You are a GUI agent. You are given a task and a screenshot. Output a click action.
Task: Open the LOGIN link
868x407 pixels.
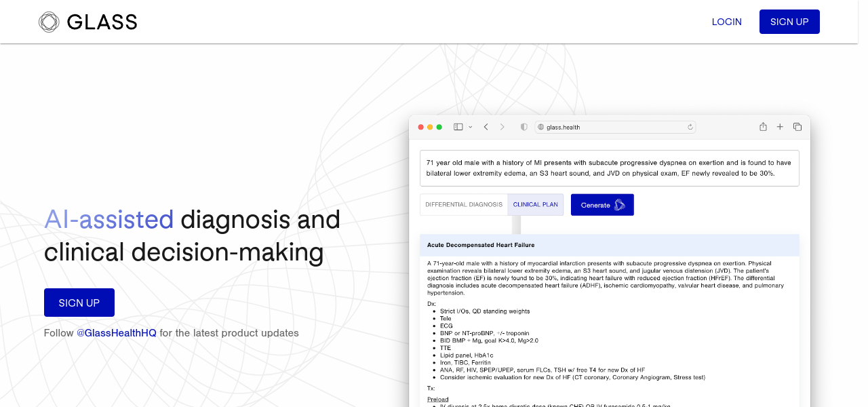click(x=726, y=22)
